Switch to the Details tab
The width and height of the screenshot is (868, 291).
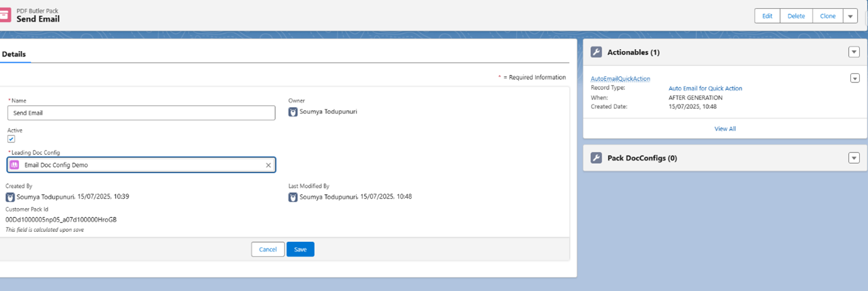point(14,54)
